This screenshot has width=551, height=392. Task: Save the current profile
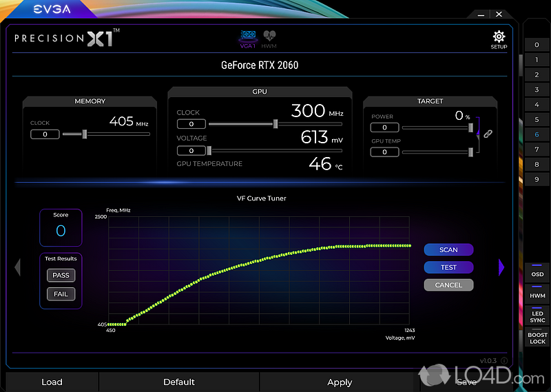pos(466,382)
